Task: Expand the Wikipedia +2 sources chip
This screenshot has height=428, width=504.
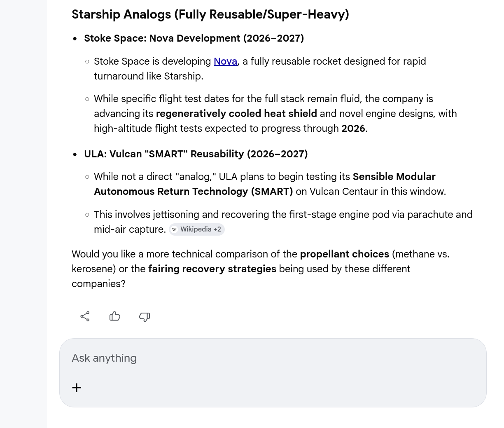Action: point(196,229)
